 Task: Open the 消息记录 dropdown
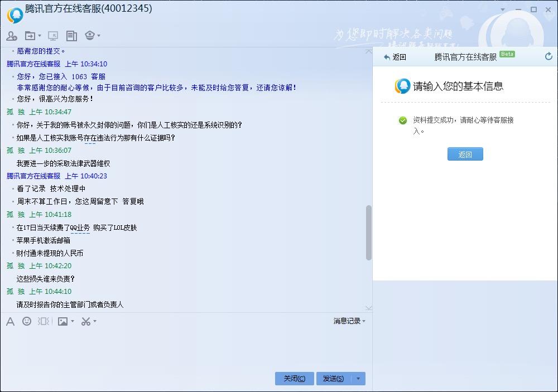pos(347,321)
